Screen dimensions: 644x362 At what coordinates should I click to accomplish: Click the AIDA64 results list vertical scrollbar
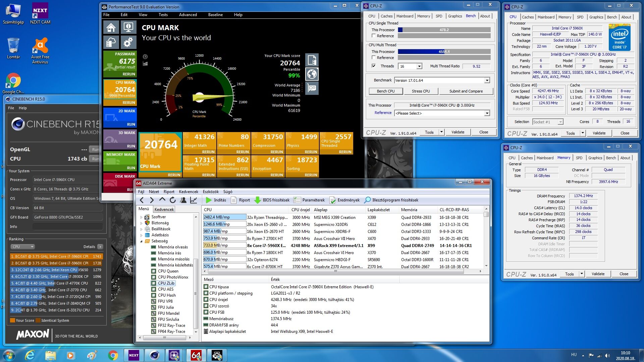(x=486, y=238)
